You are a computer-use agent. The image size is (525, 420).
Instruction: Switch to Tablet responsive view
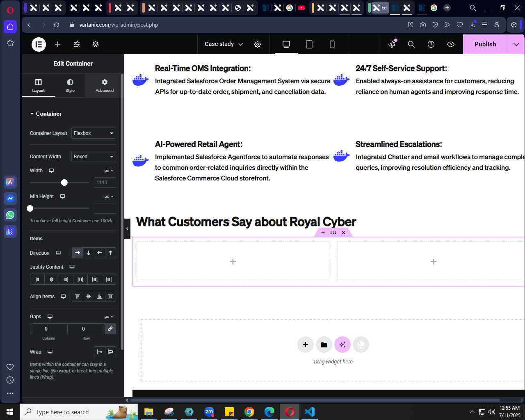click(309, 44)
